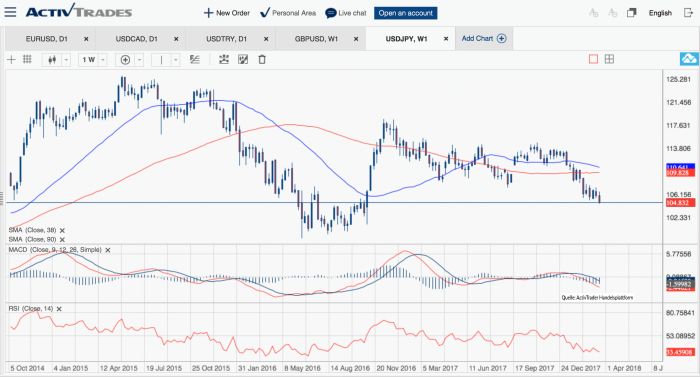Click the Open an account button

pos(405,13)
